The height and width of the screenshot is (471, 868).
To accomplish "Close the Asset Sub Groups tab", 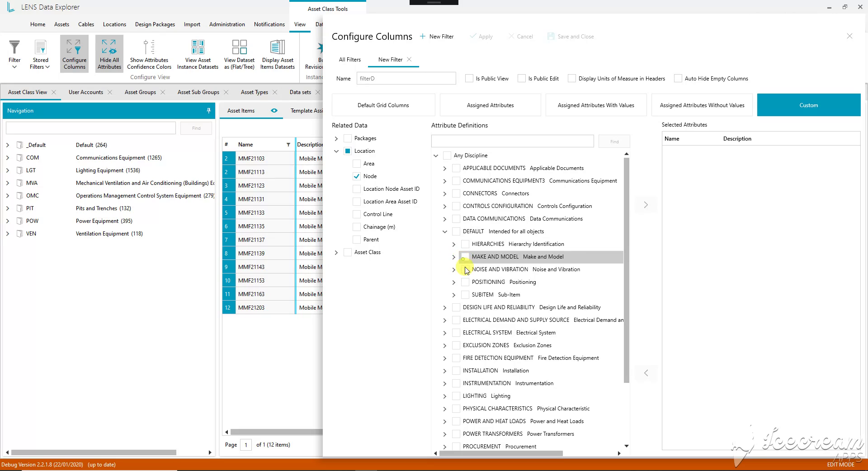I will click(x=226, y=92).
